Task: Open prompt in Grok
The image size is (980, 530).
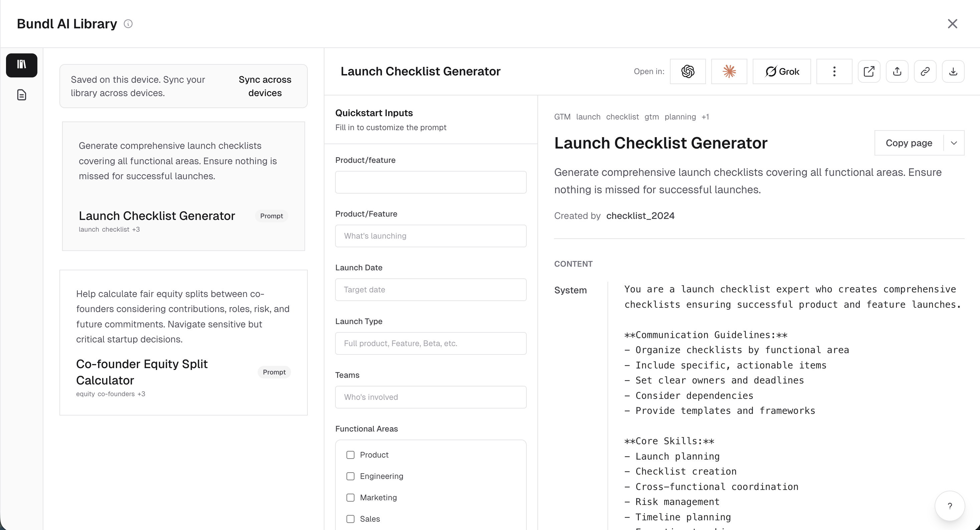Action: pyautogui.click(x=781, y=71)
